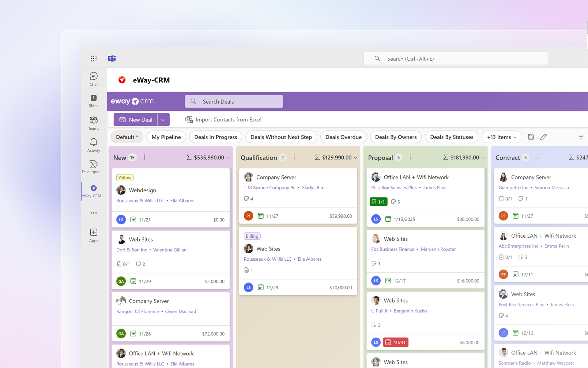Click Import Contacts from Excel
Image resolution: width=588 pixels, height=368 pixels.
click(223, 120)
